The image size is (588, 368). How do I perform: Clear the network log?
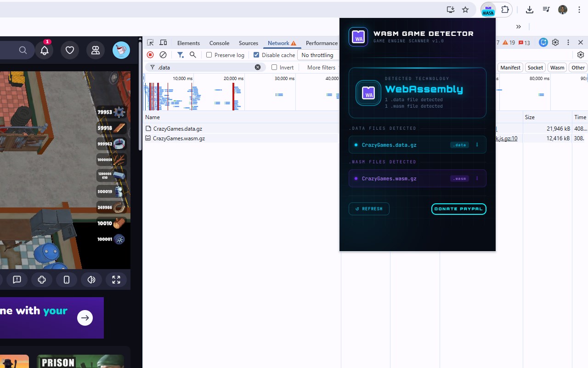(x=163, y=55)
